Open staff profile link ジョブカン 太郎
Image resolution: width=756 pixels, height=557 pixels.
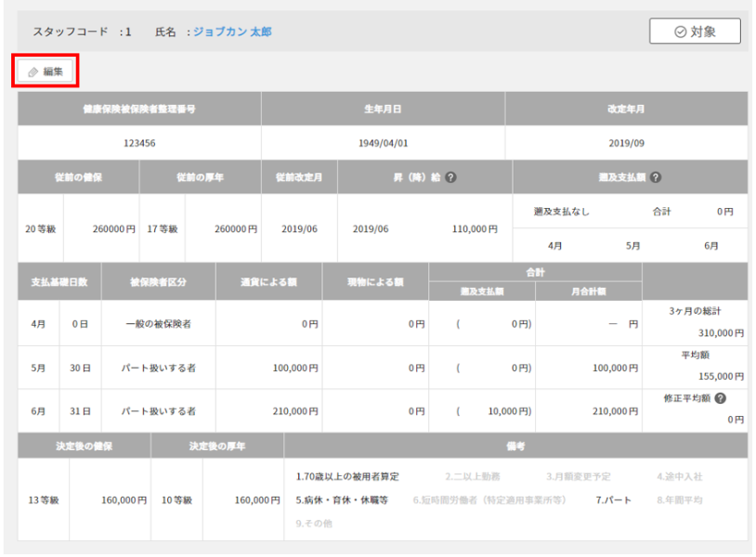point(232,32)
